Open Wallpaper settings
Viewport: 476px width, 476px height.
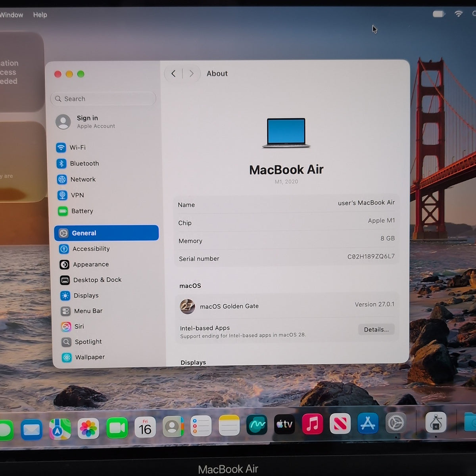(x=108, y=357)
